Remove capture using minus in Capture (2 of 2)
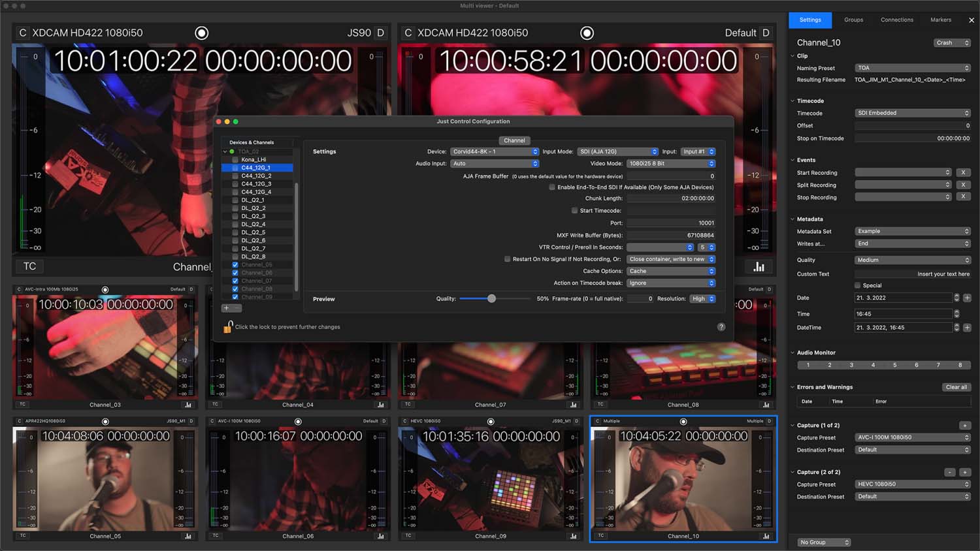This screenshot has height=551, width=980. click(x=950, y=472)
